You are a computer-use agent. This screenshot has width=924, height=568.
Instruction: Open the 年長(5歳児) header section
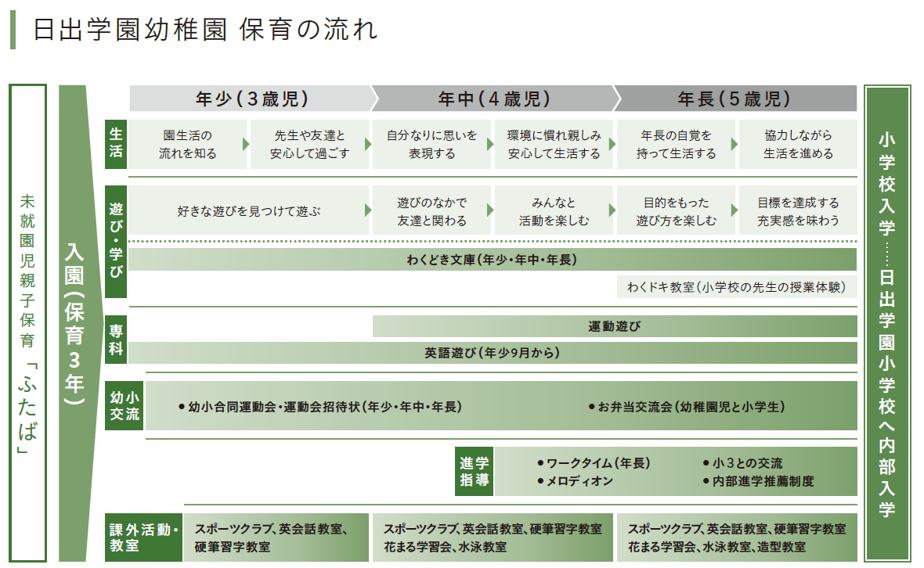tap(735, 99)
